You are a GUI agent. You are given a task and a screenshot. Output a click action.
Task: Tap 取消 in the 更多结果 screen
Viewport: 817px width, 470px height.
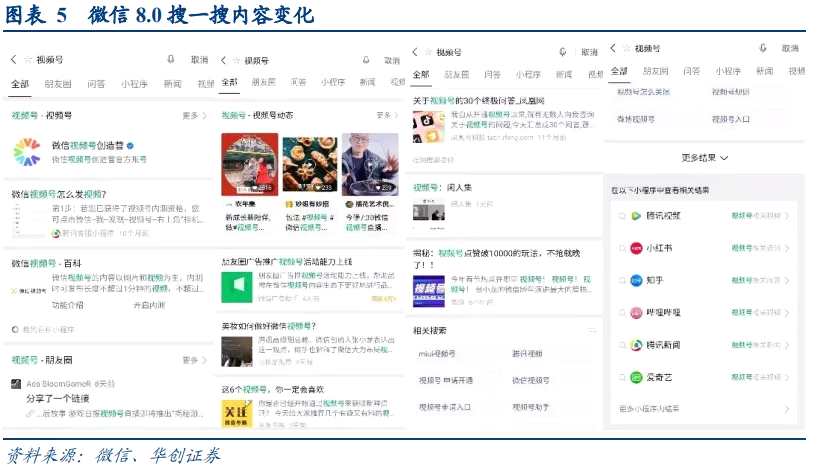790,48
